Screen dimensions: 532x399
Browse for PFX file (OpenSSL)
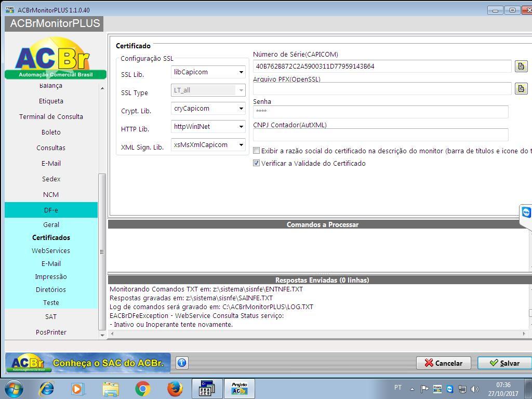point(521,88)
